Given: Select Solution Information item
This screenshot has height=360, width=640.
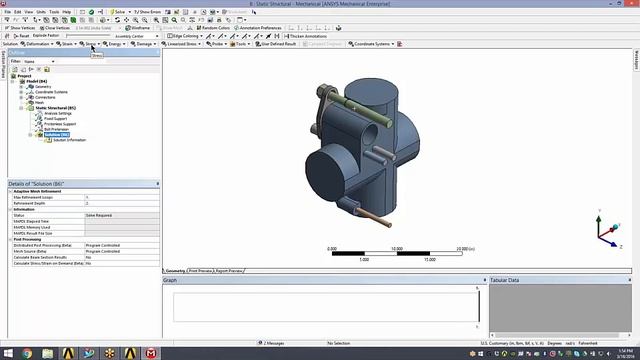Looking at the screenshot, I should (x=69, y=140).
